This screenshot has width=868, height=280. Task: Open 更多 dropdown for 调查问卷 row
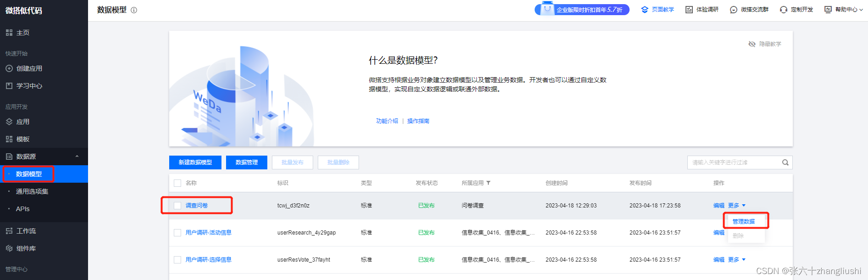click(x=737, y=206)
